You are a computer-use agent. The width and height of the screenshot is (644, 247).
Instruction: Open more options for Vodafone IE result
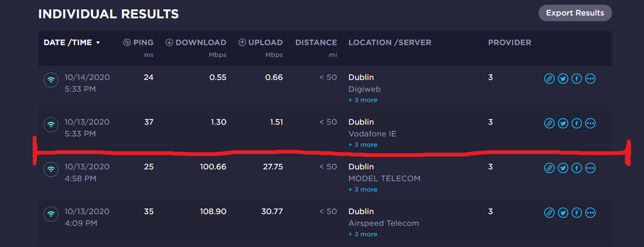tap(590, 123)
